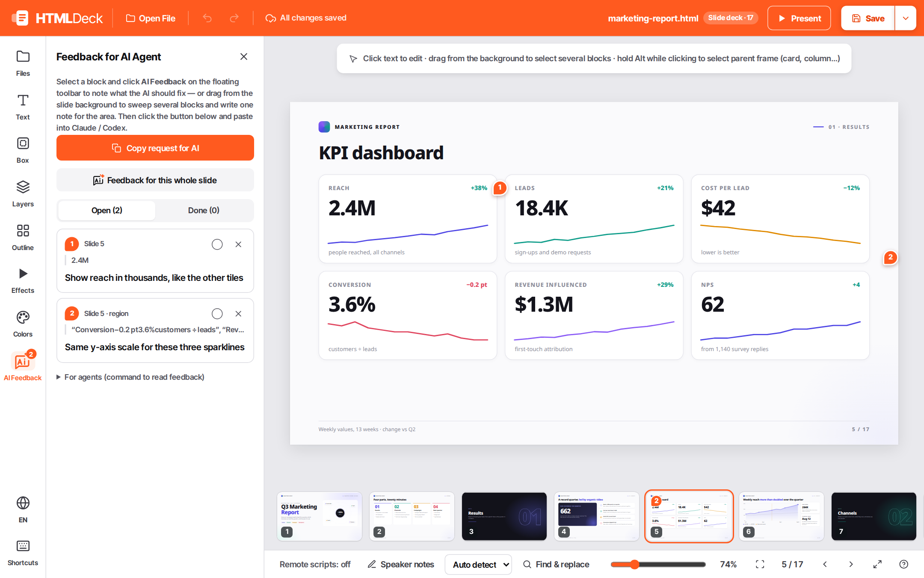Mark feedback note 2 region as done
Viewport: 924px width, 578px height.
pos(217,314)
